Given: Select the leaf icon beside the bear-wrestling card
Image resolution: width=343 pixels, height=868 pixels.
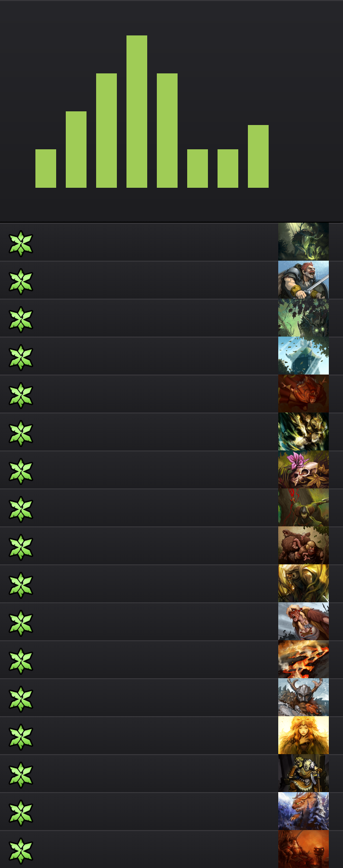Looking at the screenshot, I should click(21, 547).
